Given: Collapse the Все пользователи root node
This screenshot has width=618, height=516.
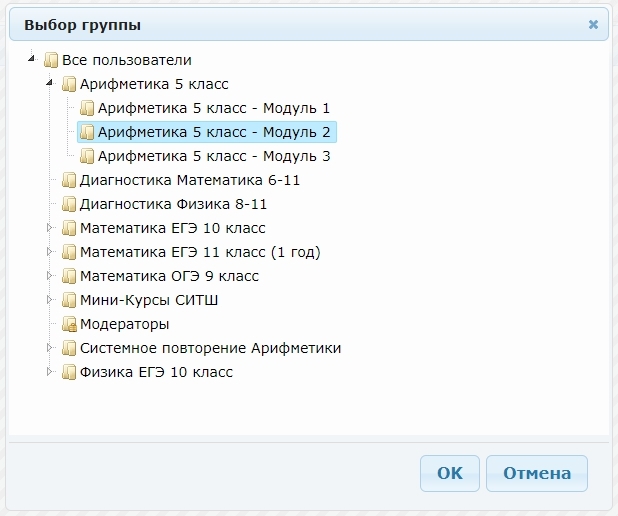Looking at the screenshot, I should pyautogui.click(x=33, y=60).
